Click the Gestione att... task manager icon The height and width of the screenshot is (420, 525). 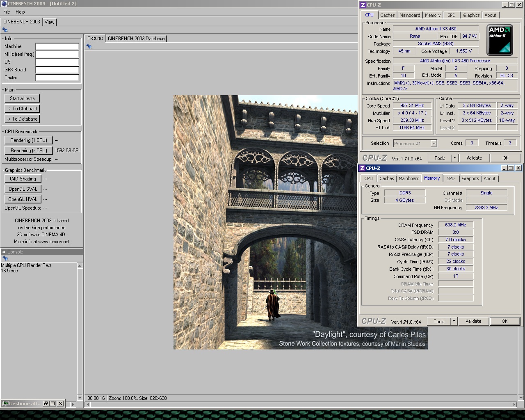[5, 404]
